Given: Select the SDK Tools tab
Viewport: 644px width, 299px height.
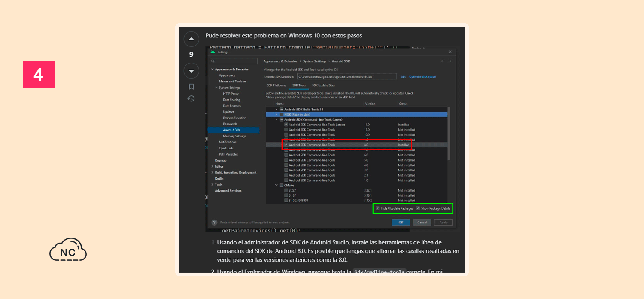Looking at the screenshot, I should pos(299,85).
